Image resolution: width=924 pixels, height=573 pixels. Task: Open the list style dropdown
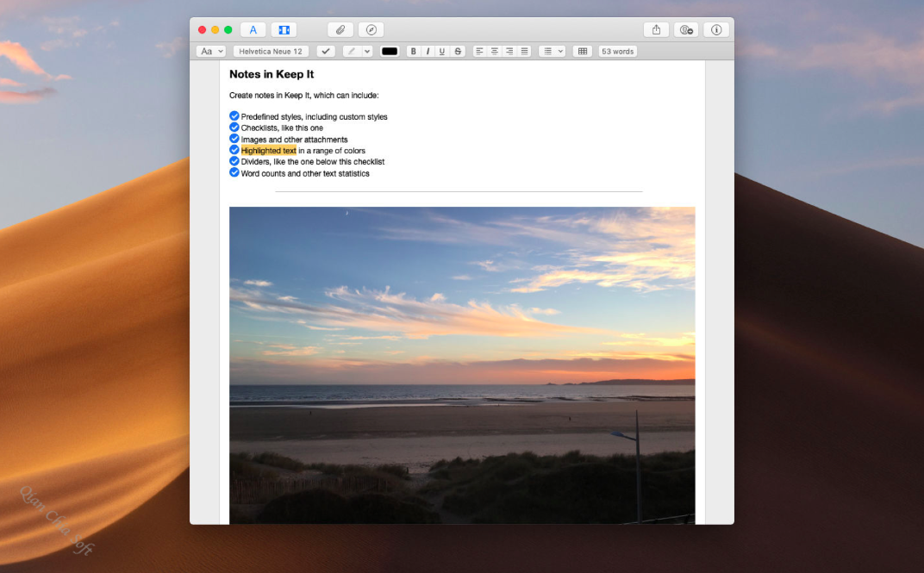(553, 51)
